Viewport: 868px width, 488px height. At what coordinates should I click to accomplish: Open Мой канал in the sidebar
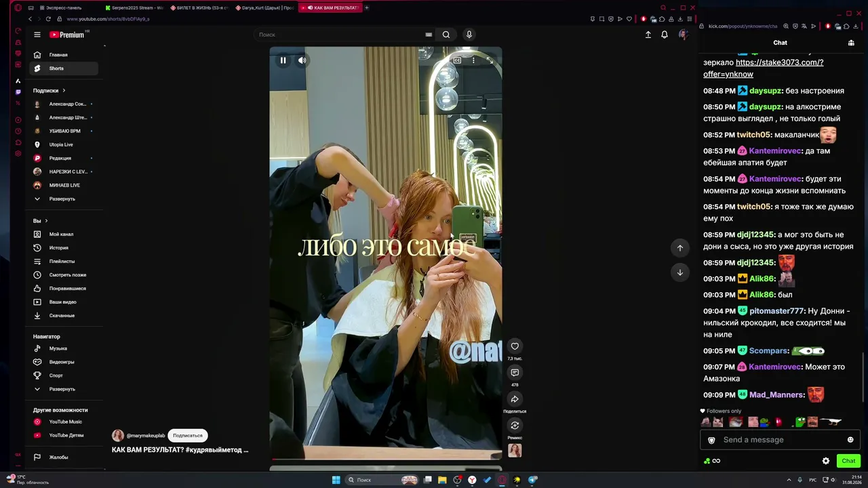click(64, 235)
